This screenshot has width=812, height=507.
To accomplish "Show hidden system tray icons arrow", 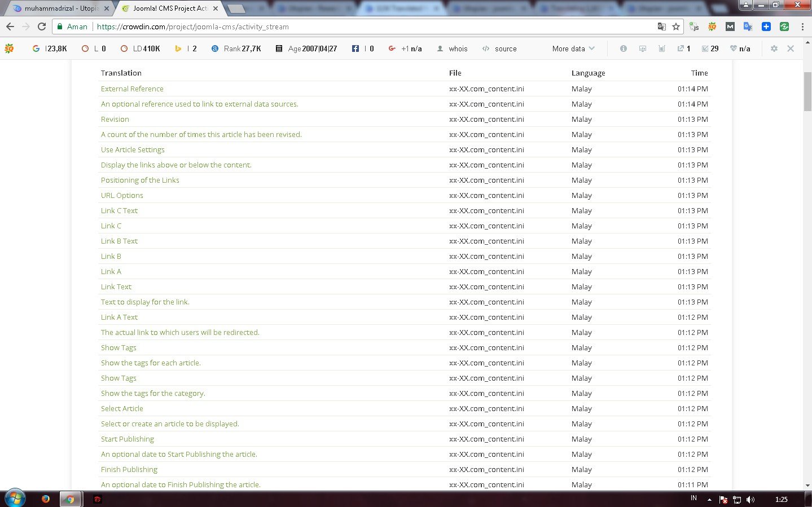I will click(709, 499).
